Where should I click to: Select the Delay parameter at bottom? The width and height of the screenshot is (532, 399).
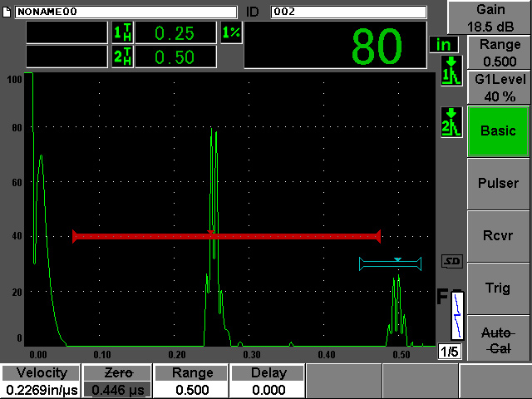pos(268,381)
